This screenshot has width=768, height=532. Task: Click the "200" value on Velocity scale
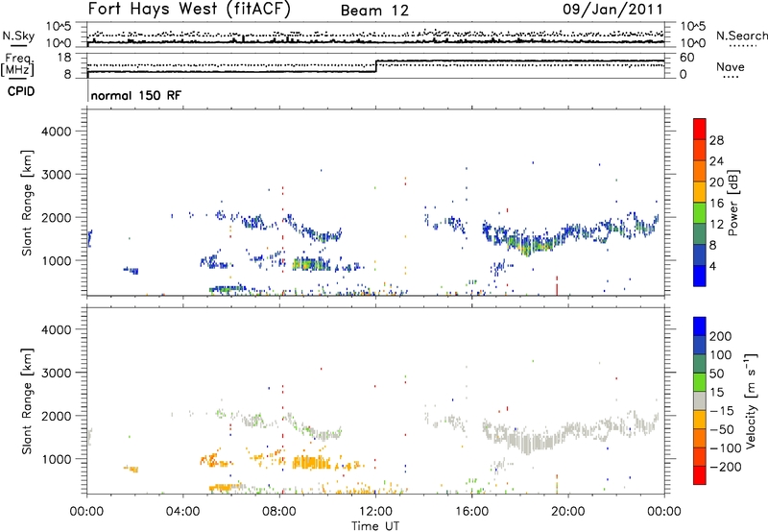(721, 336)
